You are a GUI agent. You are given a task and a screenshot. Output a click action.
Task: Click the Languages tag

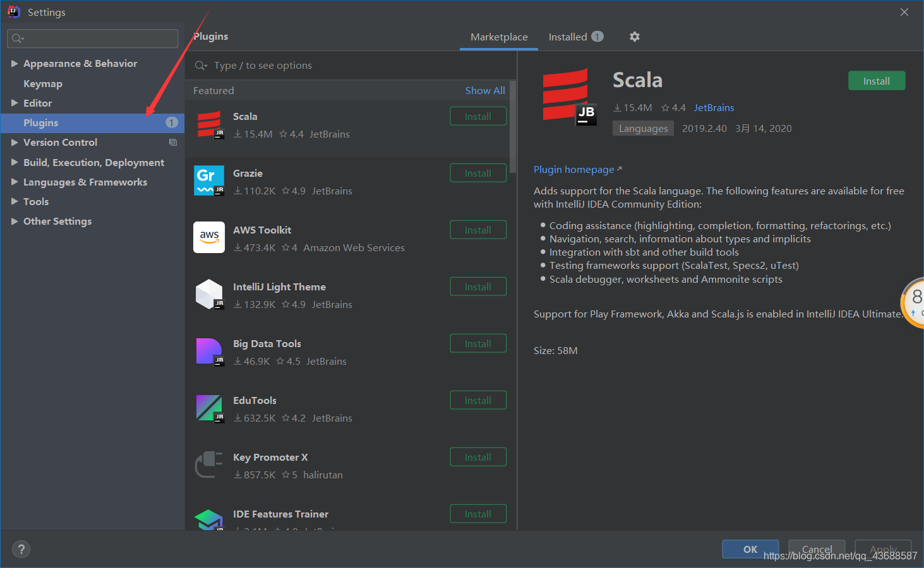pos(643,128)
